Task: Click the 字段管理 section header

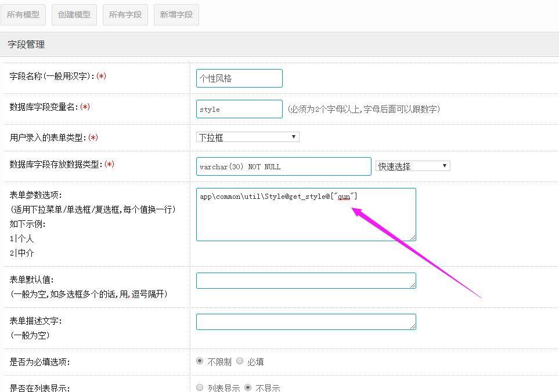Action: pos(26,45)
